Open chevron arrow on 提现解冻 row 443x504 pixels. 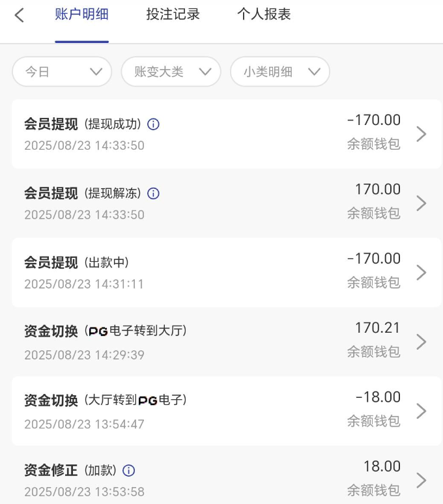coord(422,203)
